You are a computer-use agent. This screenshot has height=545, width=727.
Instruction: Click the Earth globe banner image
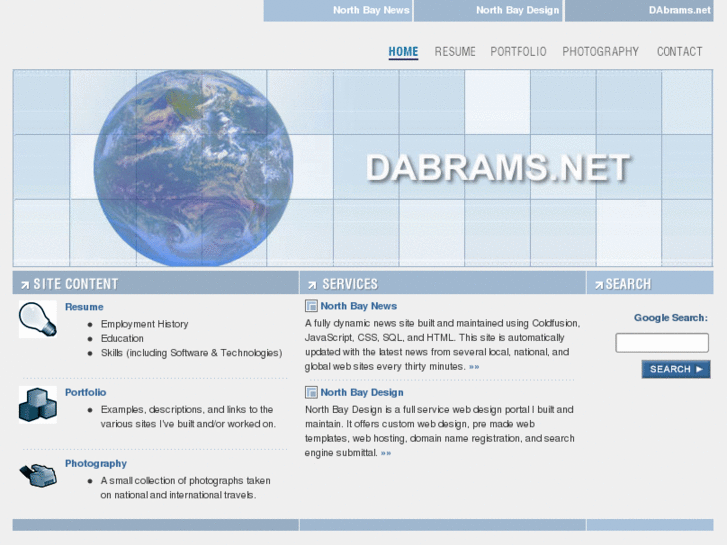click(x=193, y=168)
